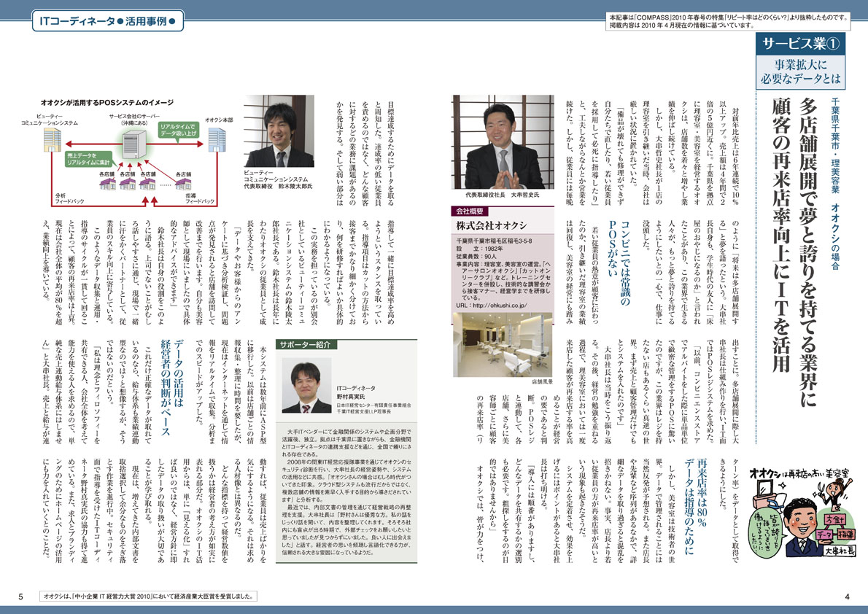This screenshot has height=614, width=868.
Task: Click the COMPASS 2010年春号 source note
Action: point(727,22)
